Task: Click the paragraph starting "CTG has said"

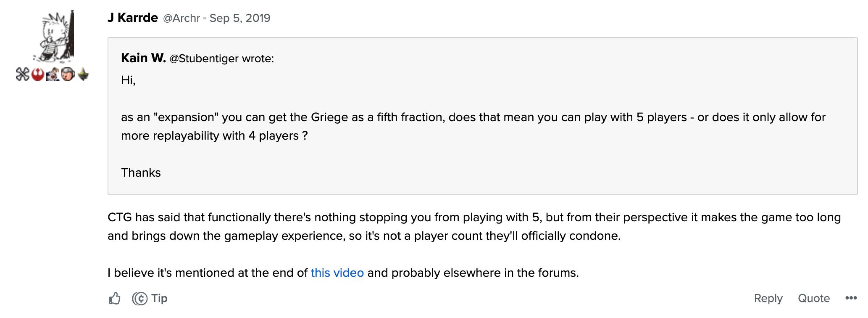Action: [474, 226]
